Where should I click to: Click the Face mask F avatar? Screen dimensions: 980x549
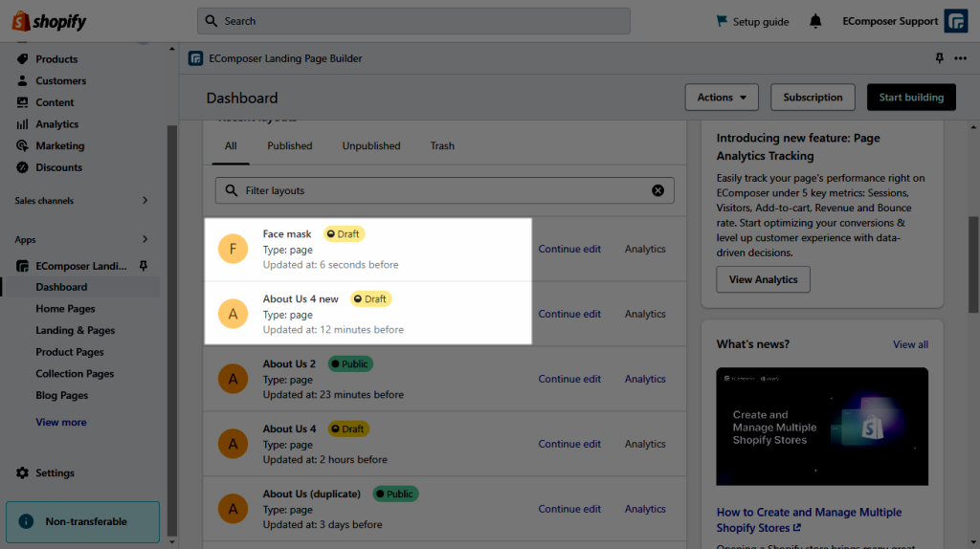pos(234,249)
